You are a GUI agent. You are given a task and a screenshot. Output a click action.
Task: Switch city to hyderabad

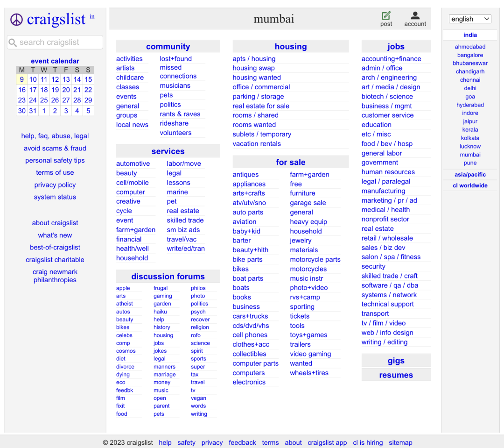click(470, 105)
